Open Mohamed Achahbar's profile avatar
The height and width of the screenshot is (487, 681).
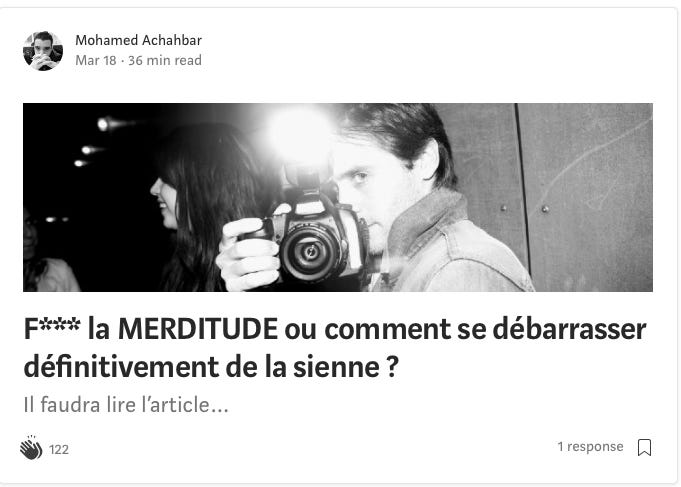(x=43, y=51)
